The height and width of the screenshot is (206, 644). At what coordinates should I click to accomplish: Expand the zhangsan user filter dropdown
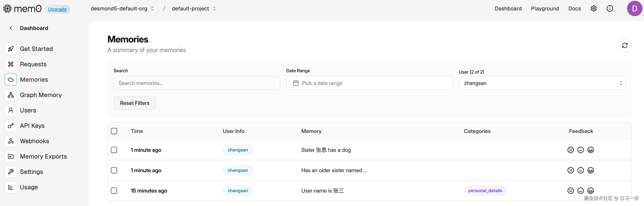point(542,83)
